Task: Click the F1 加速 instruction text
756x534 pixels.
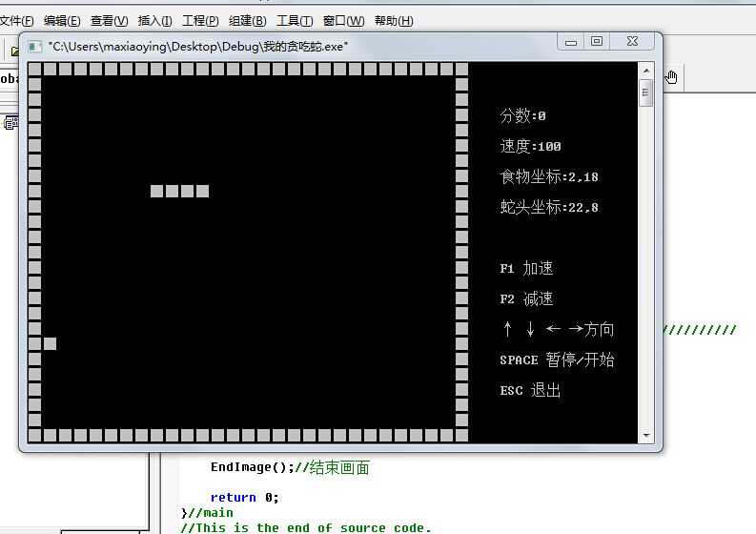Action: 526,268
